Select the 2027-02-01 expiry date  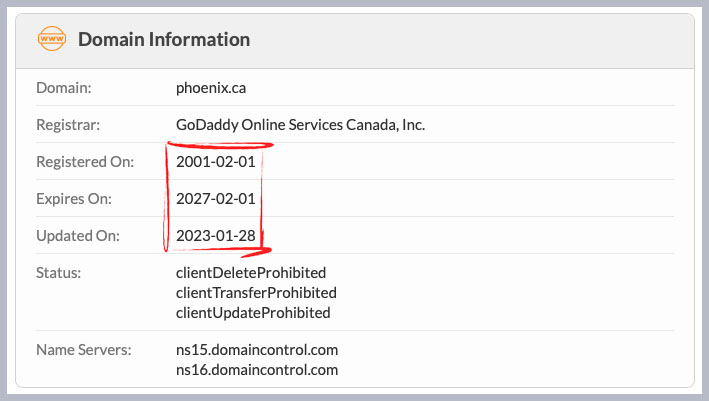click(x=215, y=199)
